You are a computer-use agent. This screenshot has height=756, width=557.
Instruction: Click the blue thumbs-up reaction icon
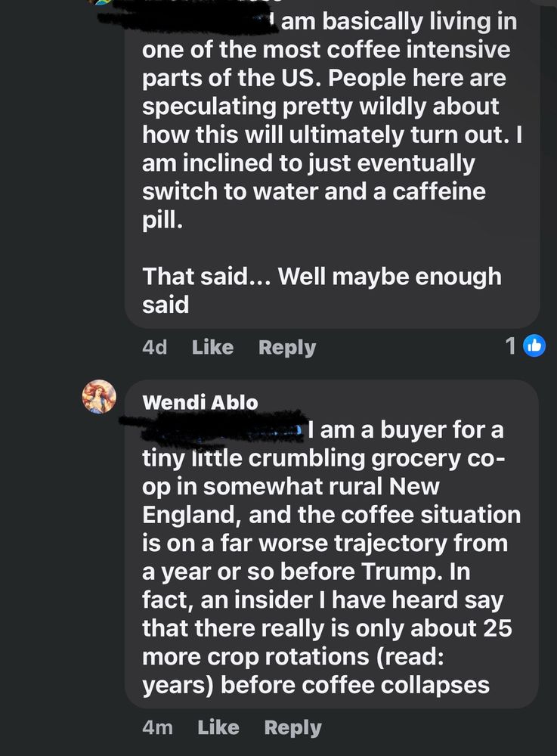(x=534, y=345)
